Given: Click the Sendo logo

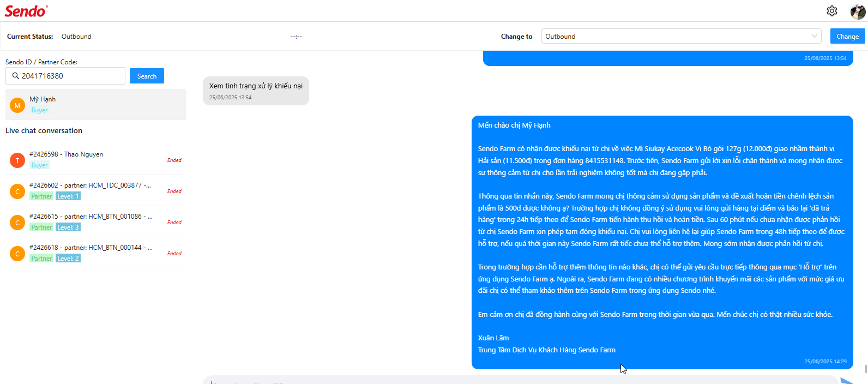Looking at the screenshot, I should click(x=26, y=11).
